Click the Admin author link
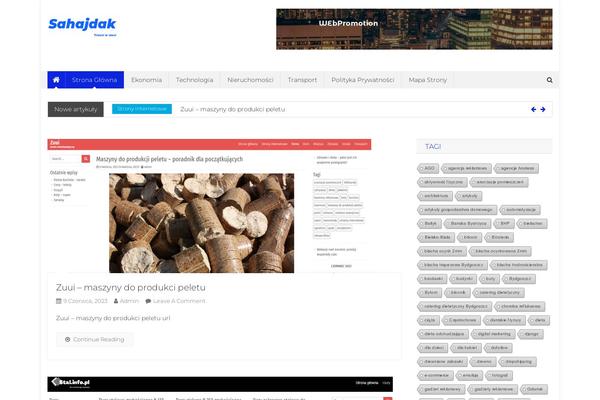Image resolution: width=600 pixels, height=400 pixels. (129, 301)
